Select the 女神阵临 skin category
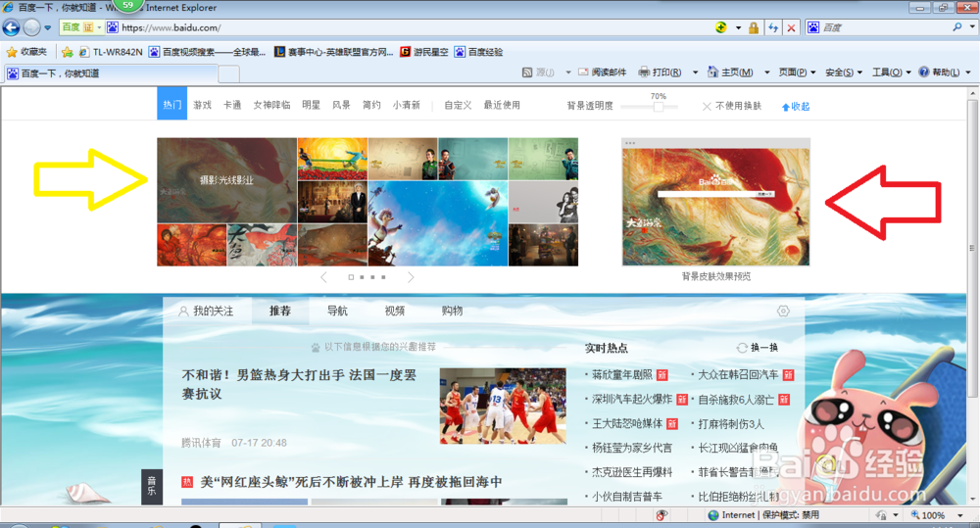 click(271, 105)
